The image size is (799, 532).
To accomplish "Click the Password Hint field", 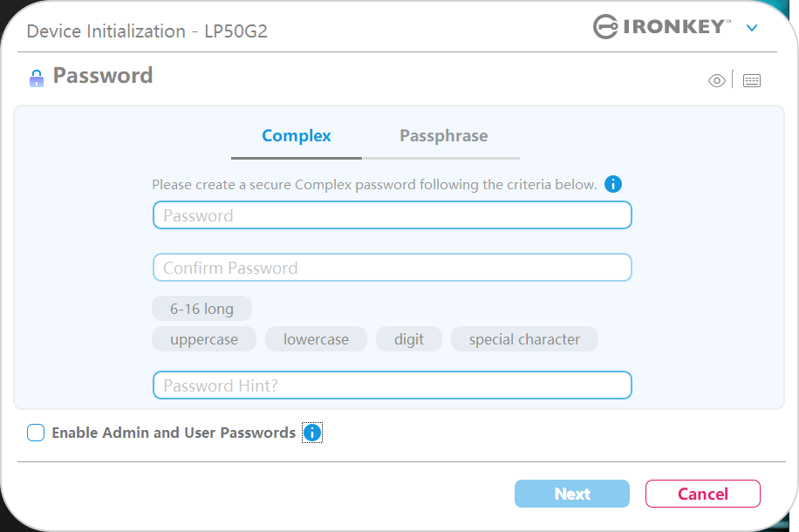I will pyautogui.click(x=392, y=385).
